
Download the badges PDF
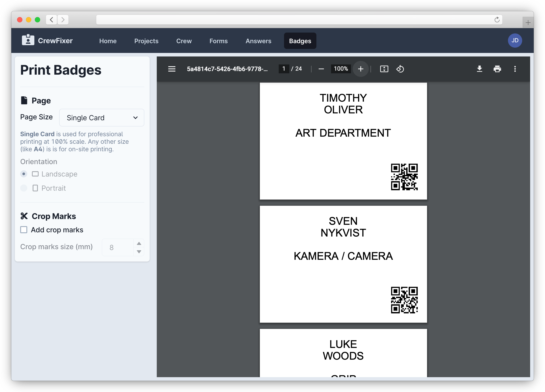pyautogui.click(x=479, y=69)
